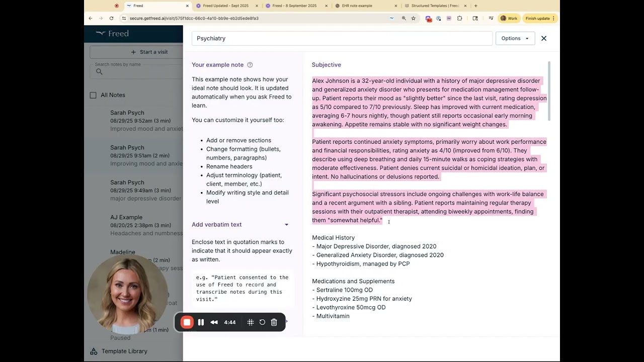644x362 pixels.
Task: Click the Medical History heading
Action: 333,238
